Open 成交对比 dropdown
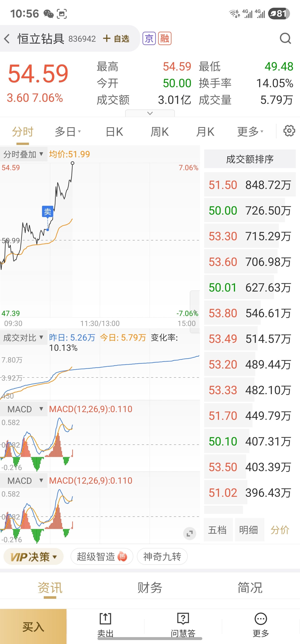The image size is (300, 644). point(24,338)
